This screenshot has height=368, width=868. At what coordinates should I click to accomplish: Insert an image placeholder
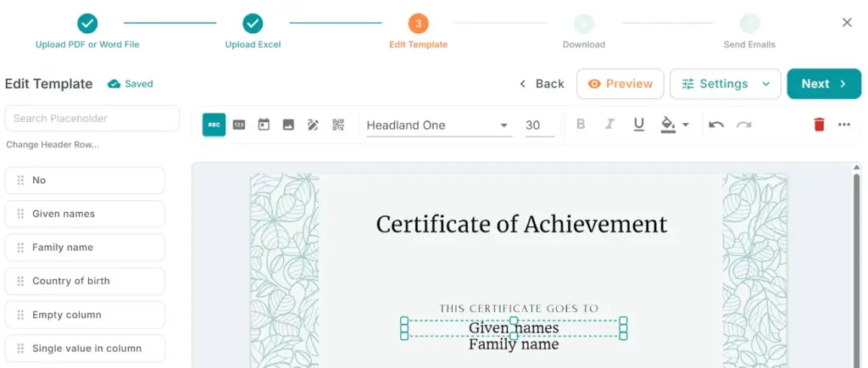(x=288, y=125)
